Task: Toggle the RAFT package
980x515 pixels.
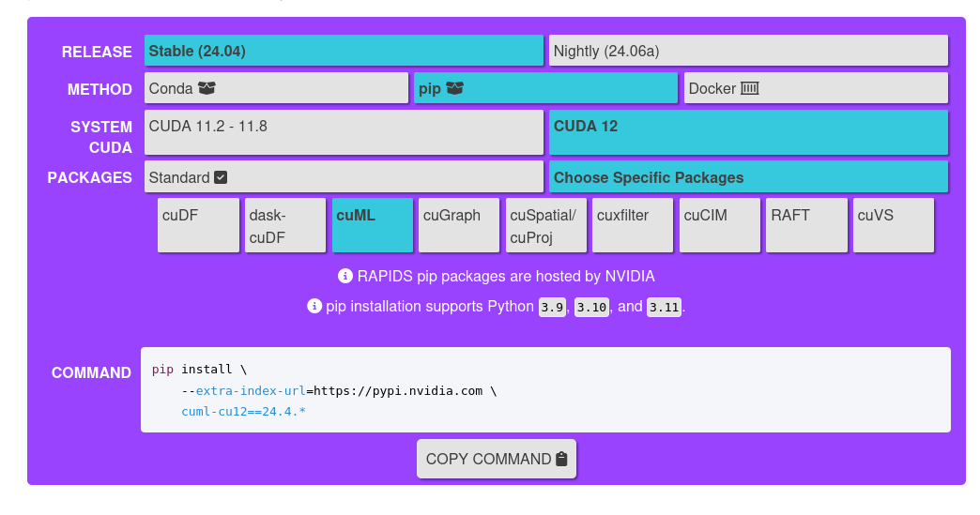Action: click(x=806, y=225)
